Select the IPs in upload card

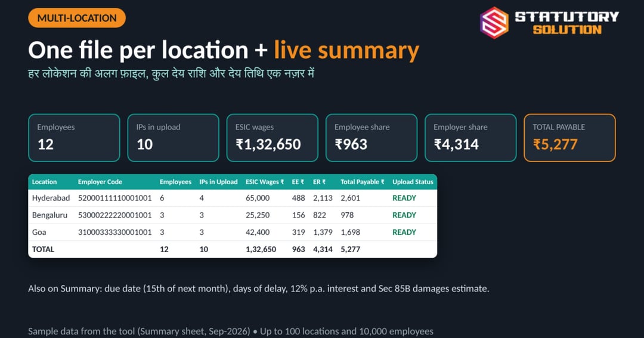(174, 138)
